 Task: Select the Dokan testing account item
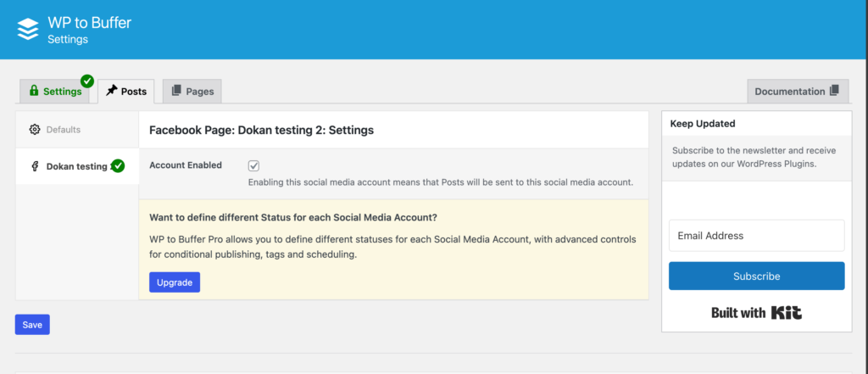(x=77, y=166)
